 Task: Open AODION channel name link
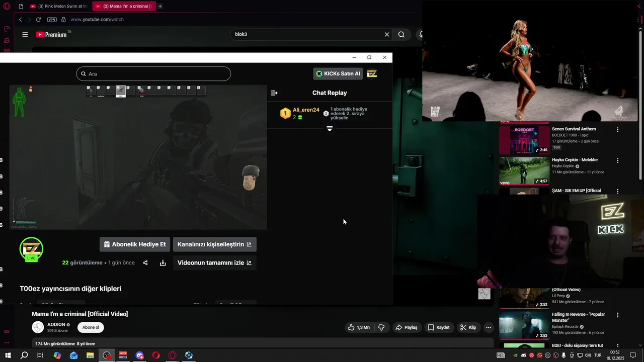point(56,325)
